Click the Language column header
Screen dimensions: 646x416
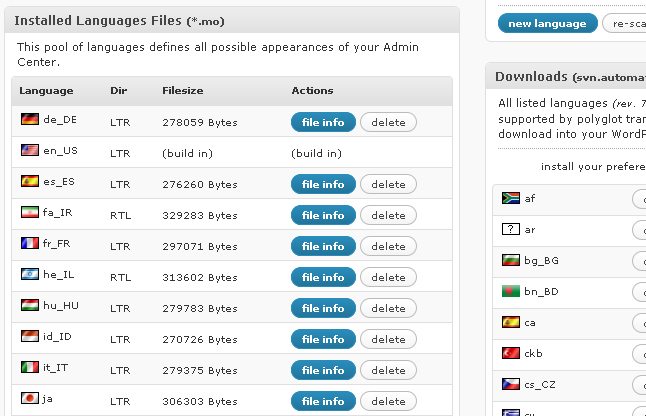coord(46,91)
